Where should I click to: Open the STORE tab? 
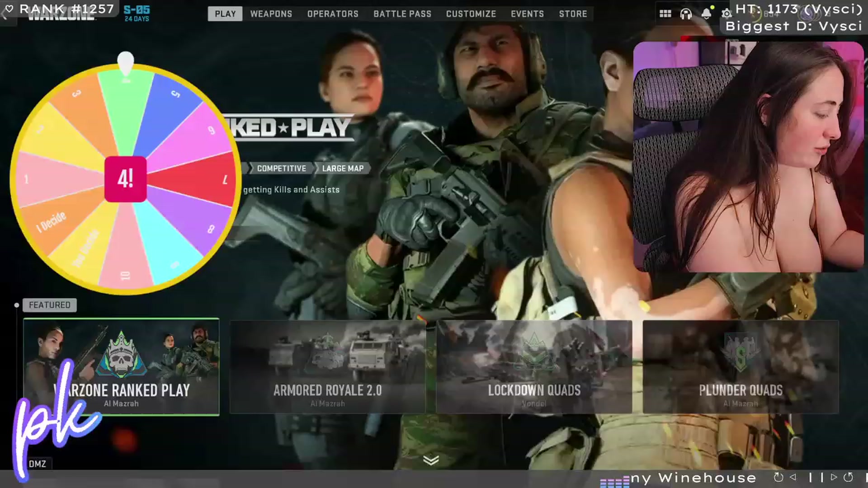point(573,14)
